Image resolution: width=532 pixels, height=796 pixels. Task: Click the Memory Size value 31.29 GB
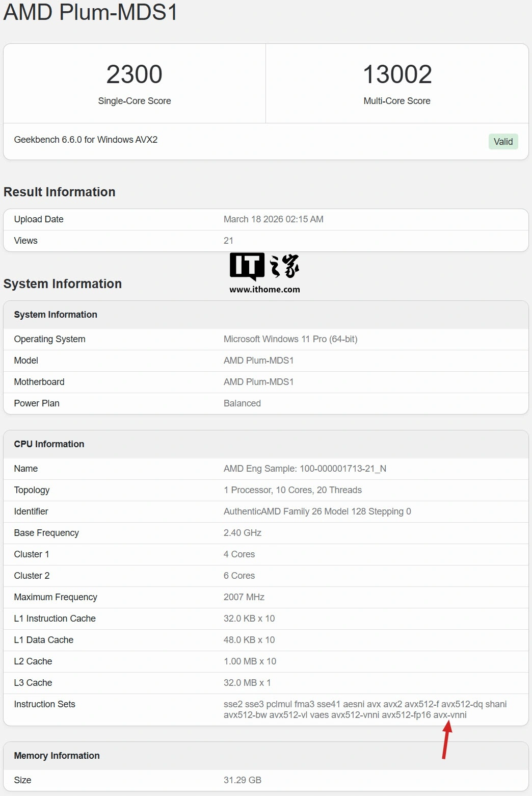[x=242, y=780]
